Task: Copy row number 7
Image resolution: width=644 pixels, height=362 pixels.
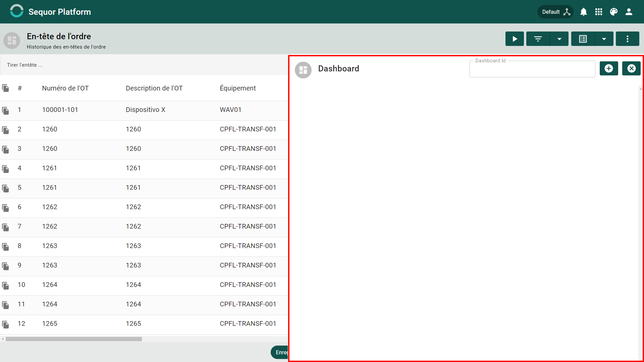Action: click(x=6, y=227)
